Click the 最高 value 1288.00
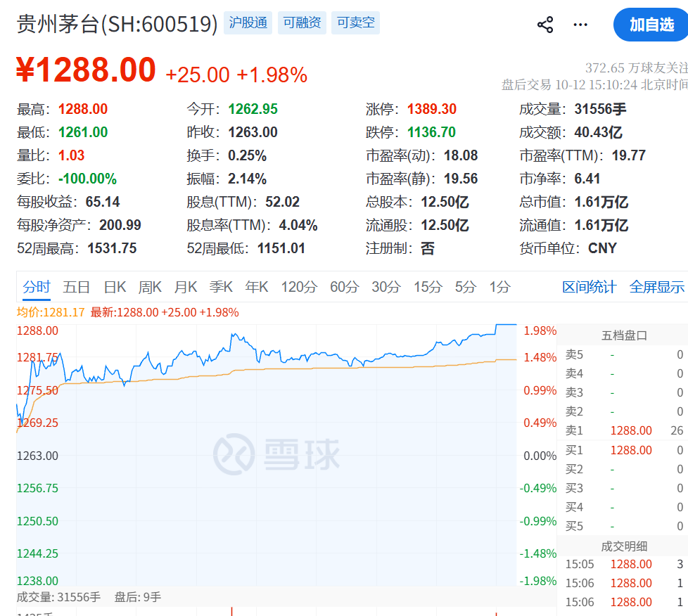688x616 pixels. tap(83, 109)
